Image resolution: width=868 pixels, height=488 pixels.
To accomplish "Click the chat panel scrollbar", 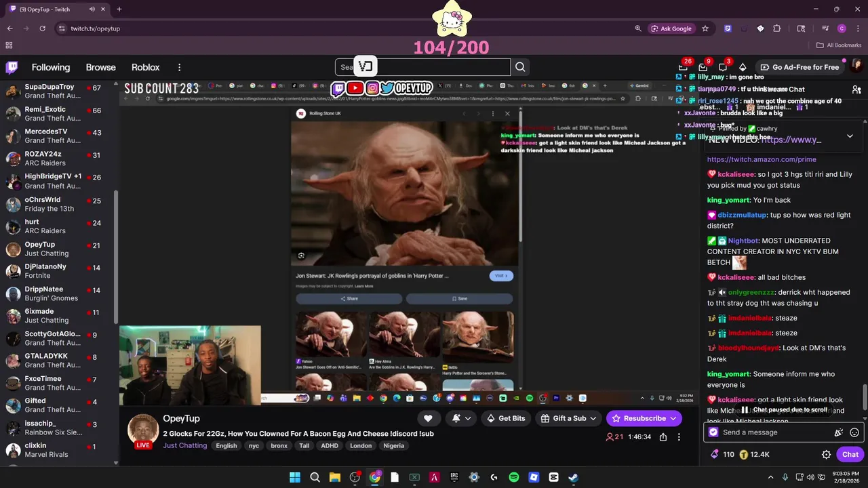I will [864, 396].
